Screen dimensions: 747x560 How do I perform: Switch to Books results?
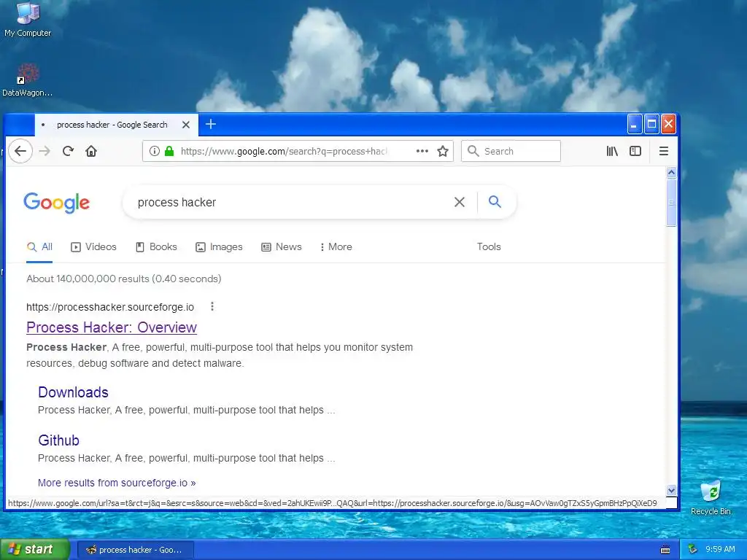pos(156,247)
